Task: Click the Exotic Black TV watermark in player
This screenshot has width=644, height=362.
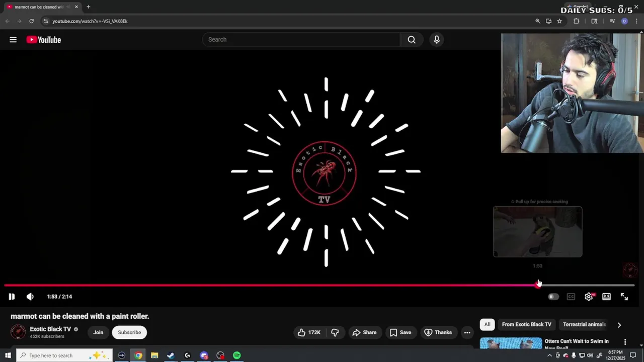Action: (x=629, y=270)
